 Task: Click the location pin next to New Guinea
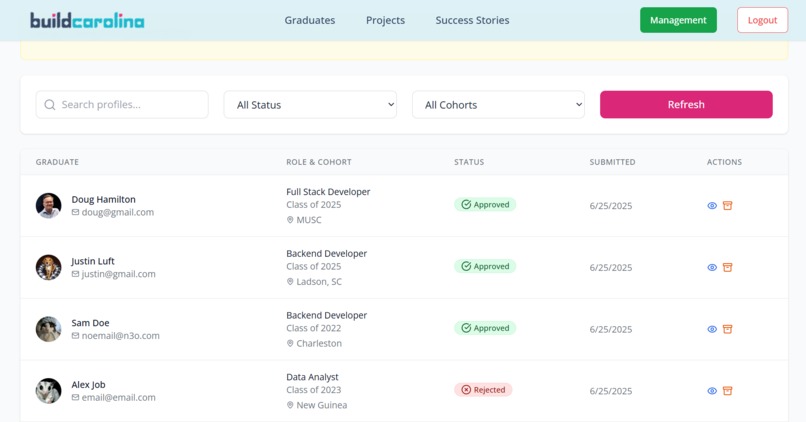point(290,405)
